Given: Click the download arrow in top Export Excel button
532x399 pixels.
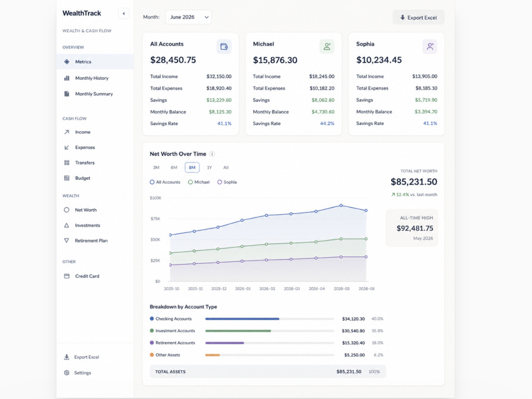Looking at the screenshot, I should point(402,18).
